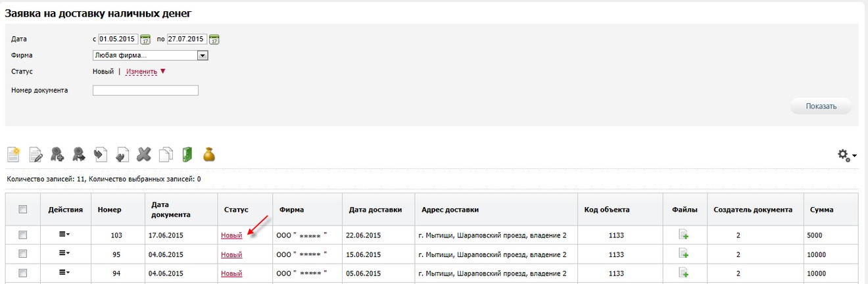This screenshot has height=284, width=868.
Task: Tick the select-all checkbox in table header
Action: pos(23,210)
